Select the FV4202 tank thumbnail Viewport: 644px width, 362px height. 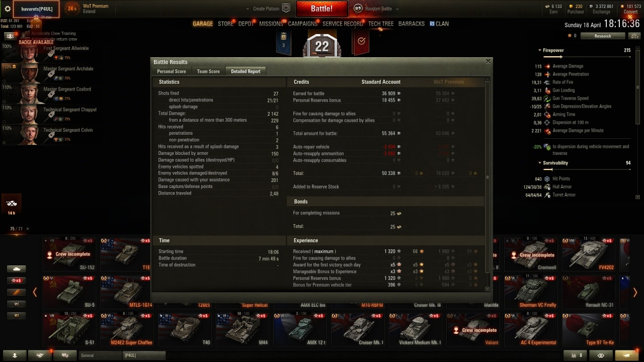click(x=588, y=254)
